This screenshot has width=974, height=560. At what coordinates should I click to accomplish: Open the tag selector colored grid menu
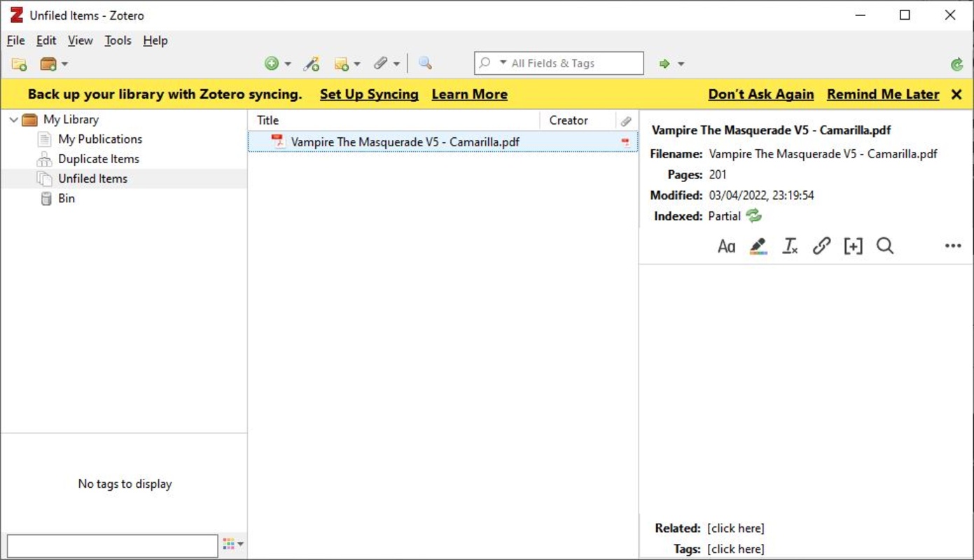tap(232, 544)
